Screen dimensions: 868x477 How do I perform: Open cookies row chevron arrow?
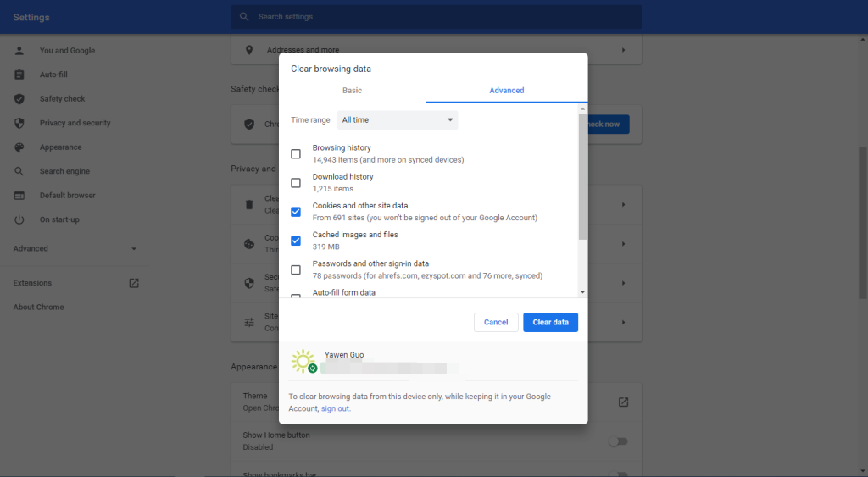click(623, 244)
